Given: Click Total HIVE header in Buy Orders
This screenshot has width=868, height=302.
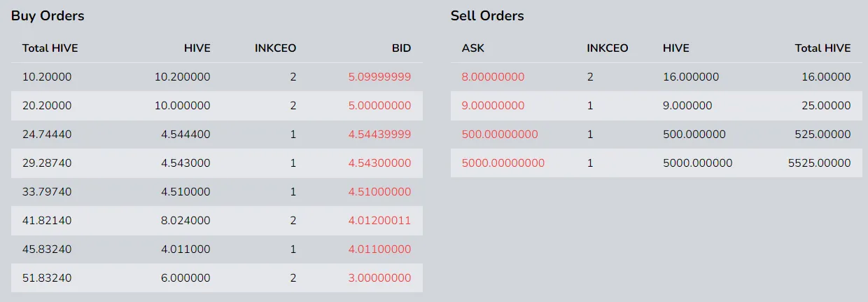Looking at the screenshot, I should point(50,48).
